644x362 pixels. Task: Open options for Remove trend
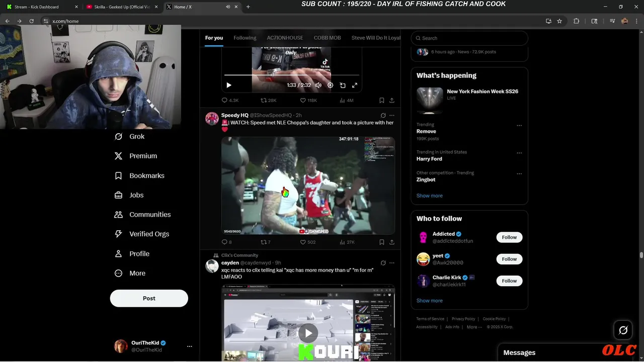[x=519, y=126]
